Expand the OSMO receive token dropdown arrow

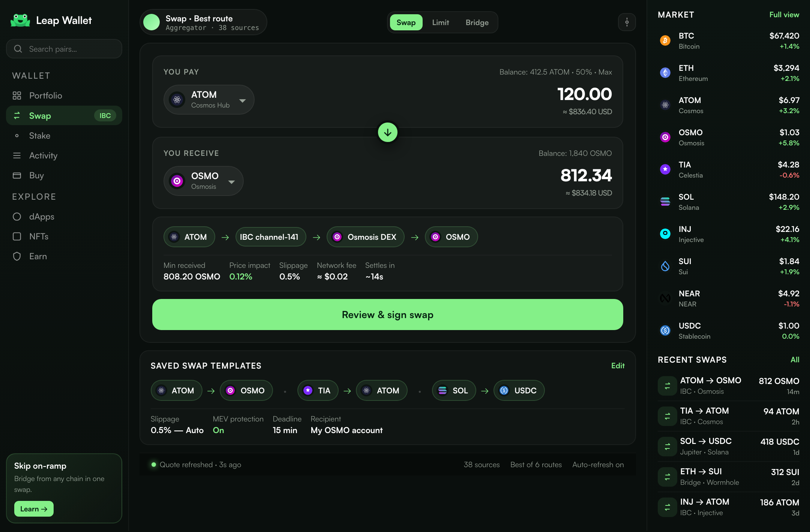(232, 182)
